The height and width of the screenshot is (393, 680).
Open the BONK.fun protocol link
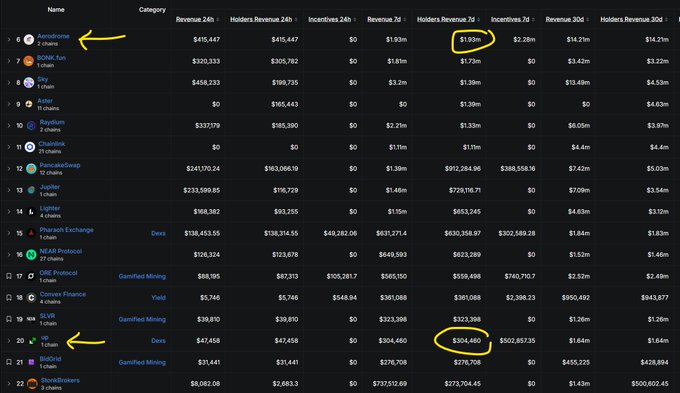(51, 58)
